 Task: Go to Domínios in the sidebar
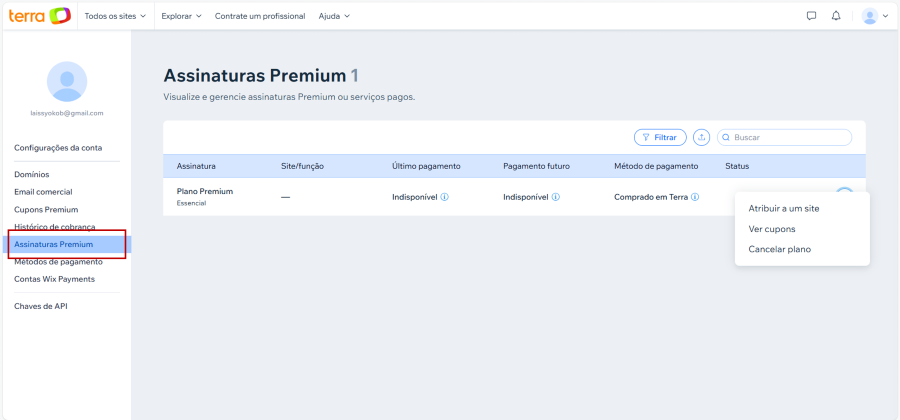pos(32,174)
